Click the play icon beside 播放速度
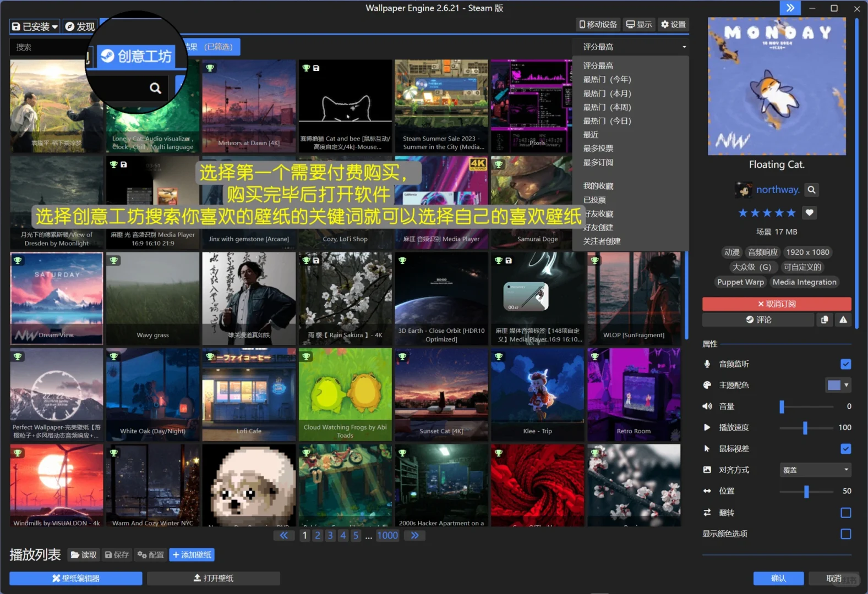 pos(707,427)
